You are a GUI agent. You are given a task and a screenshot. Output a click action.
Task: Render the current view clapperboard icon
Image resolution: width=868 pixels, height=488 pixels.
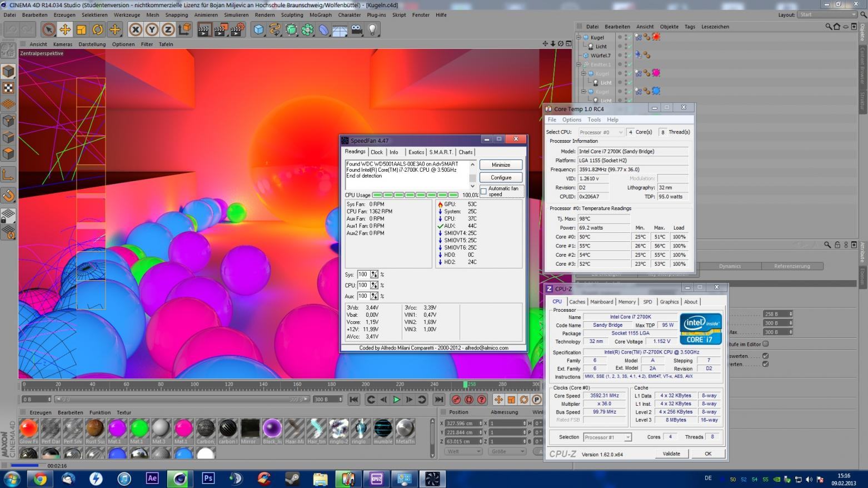click(x=204, y=29)
